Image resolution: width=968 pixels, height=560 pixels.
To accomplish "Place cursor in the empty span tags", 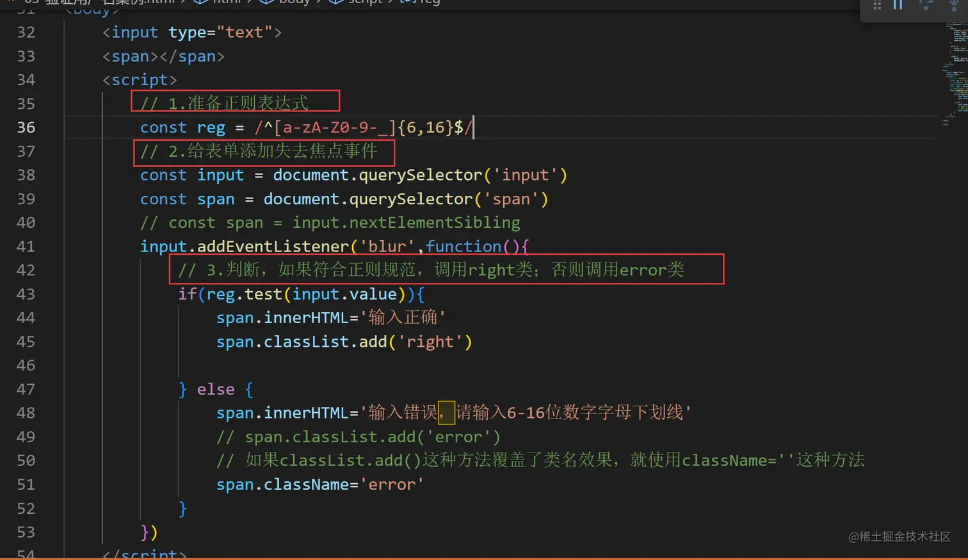I will [163, 56].
